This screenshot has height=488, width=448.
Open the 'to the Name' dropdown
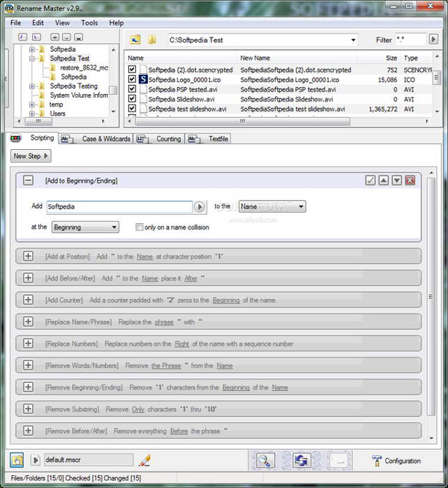[273, 207]
